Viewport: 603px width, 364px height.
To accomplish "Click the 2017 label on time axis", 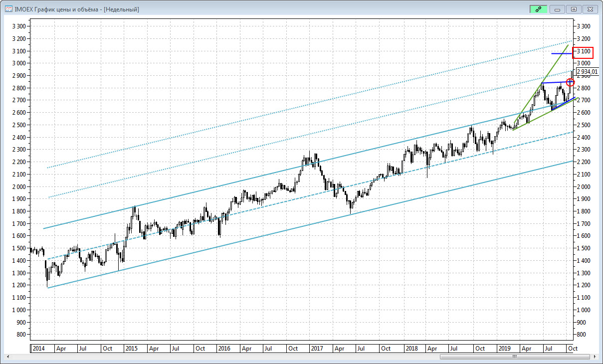I will tap(318, 349).
